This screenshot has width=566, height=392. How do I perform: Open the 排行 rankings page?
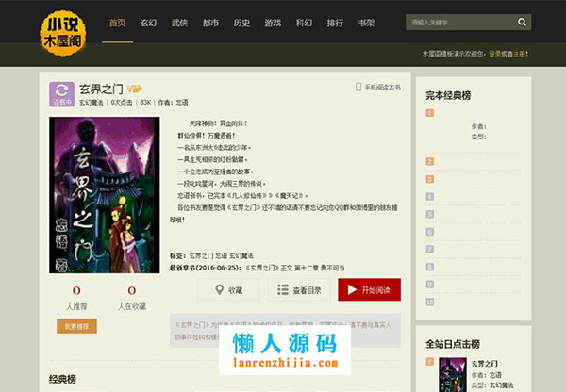pos(335,23)
